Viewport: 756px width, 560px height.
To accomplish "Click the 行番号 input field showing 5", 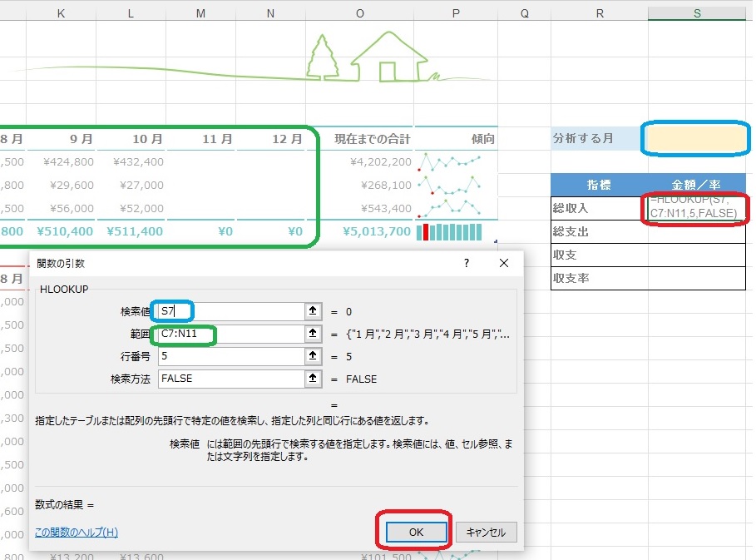I will [231, 356].
